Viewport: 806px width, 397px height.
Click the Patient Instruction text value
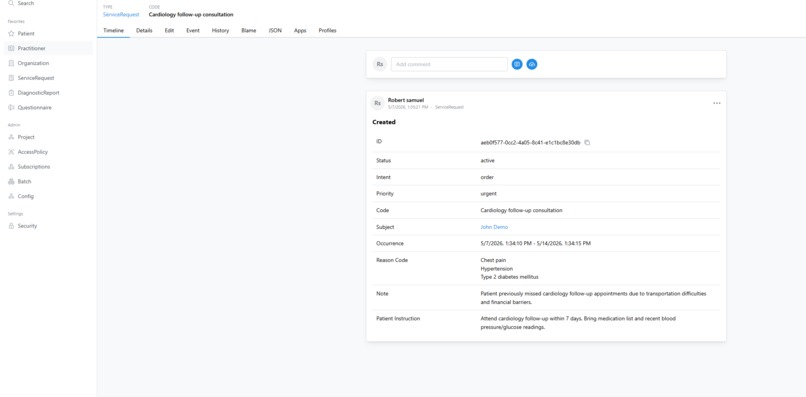[x=578, y=323]
